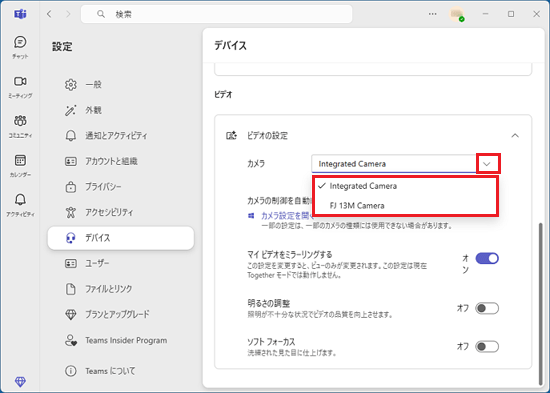Go forward with the right arrow
This screenshot has height=393, width=550.
click(x=68, y=14)
